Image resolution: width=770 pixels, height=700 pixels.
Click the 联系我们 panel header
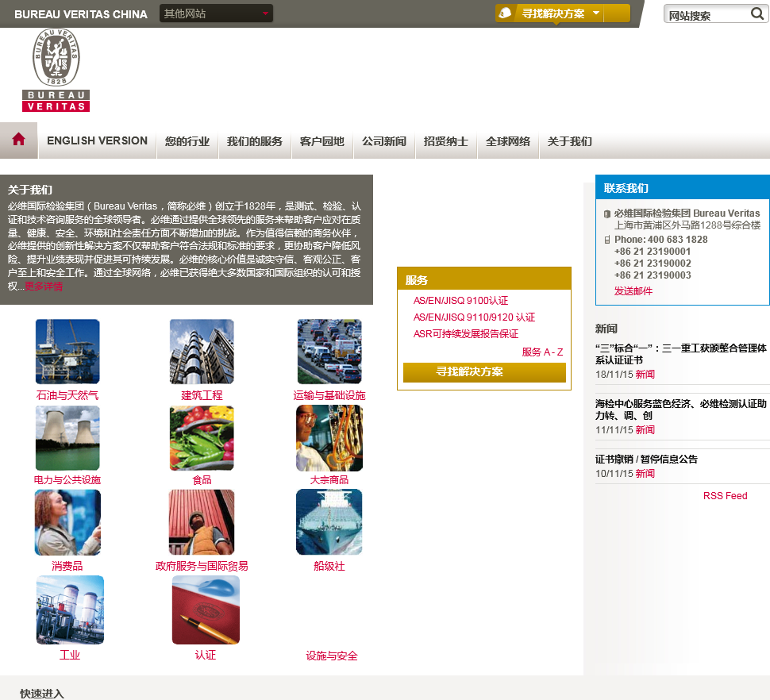(x=683, y=187)
